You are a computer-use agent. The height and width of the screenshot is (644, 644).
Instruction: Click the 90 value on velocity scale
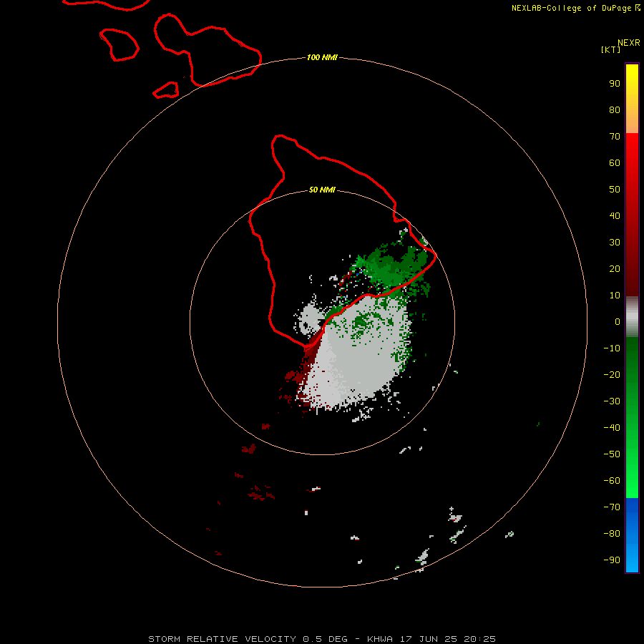(x=615, y=84)
